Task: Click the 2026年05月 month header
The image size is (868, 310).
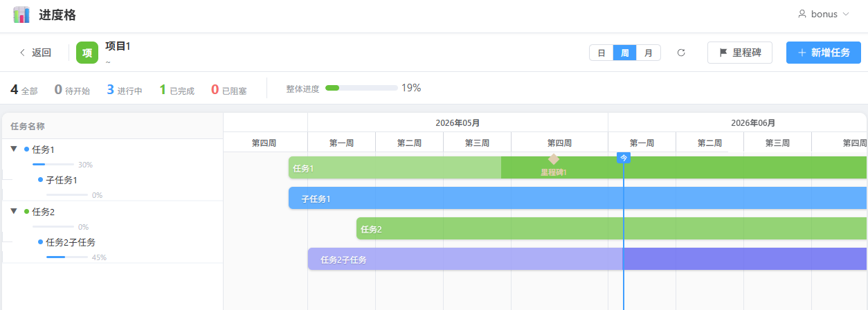Action: (458, 122)
